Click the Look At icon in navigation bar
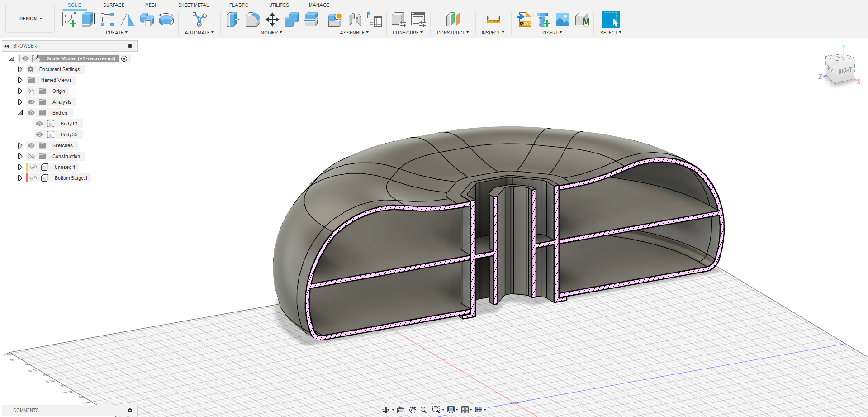Viewport: 868px width, 417px height. (401, 410)
